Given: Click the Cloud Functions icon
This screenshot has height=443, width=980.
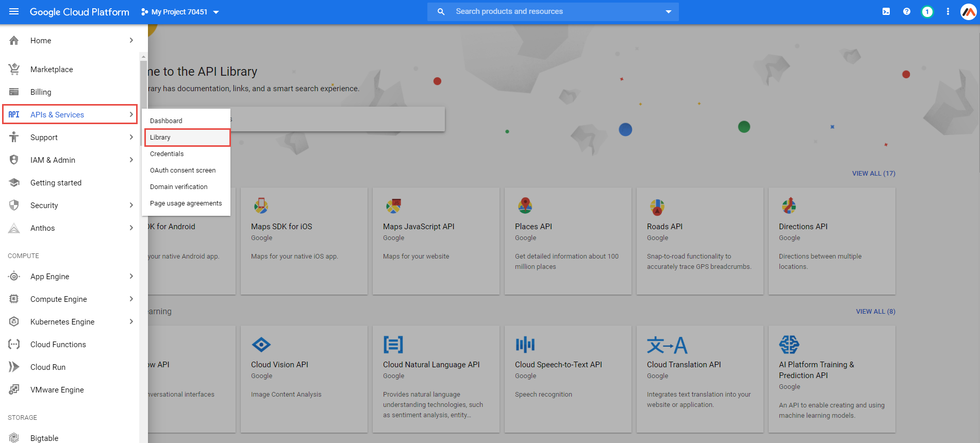Looking at the screenshot, I should coord(14,344).
